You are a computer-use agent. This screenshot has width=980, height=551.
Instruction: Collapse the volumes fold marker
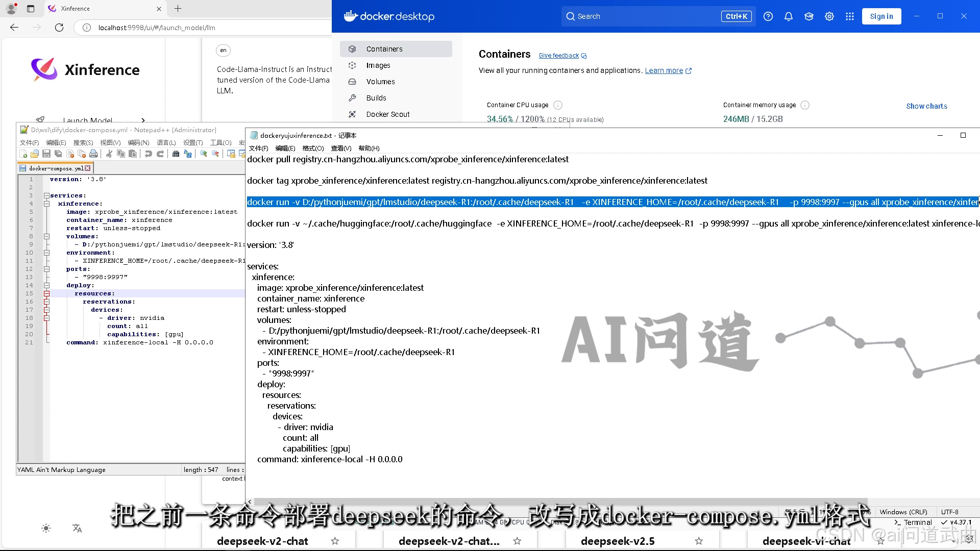[x=46, y=236]
